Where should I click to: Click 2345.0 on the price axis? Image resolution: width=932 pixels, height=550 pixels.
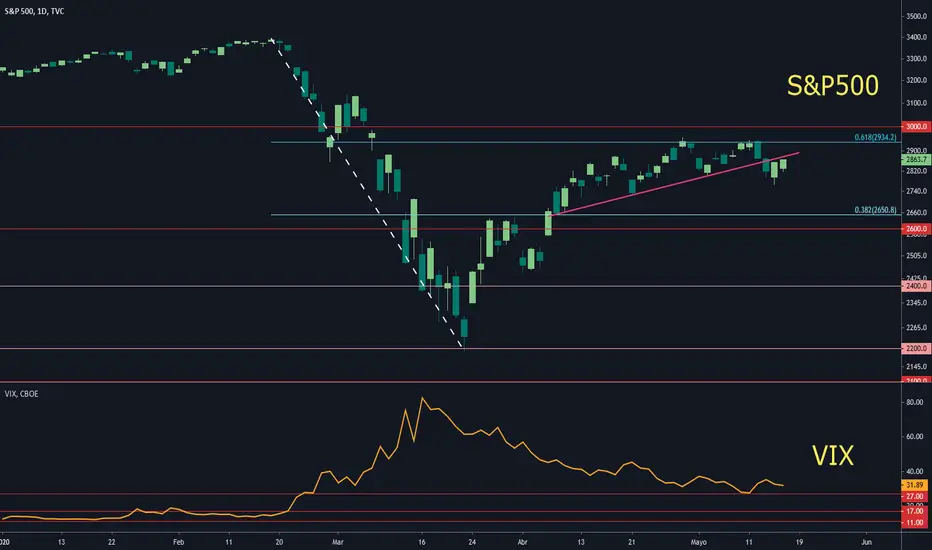pos(917,303)
